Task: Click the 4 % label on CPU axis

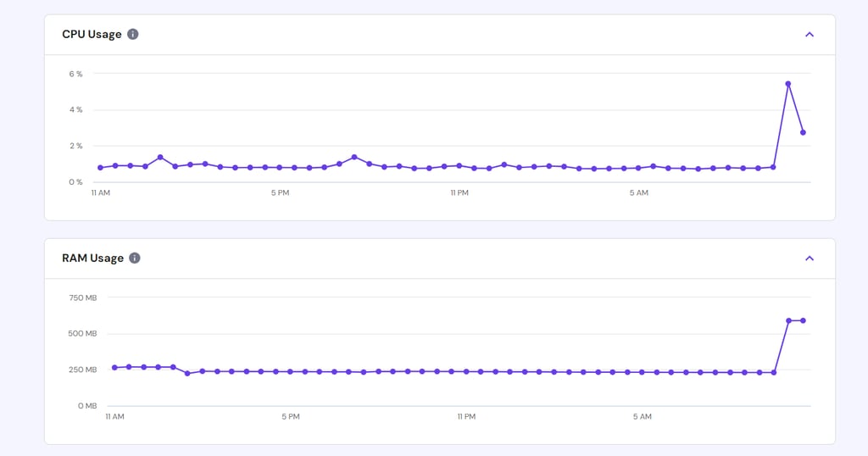Action: click(75, 110)
